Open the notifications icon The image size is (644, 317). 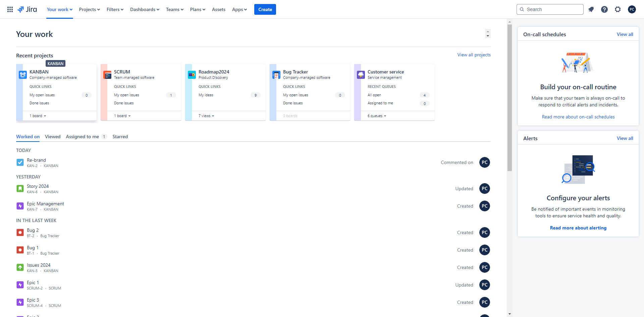coord(591,9)
